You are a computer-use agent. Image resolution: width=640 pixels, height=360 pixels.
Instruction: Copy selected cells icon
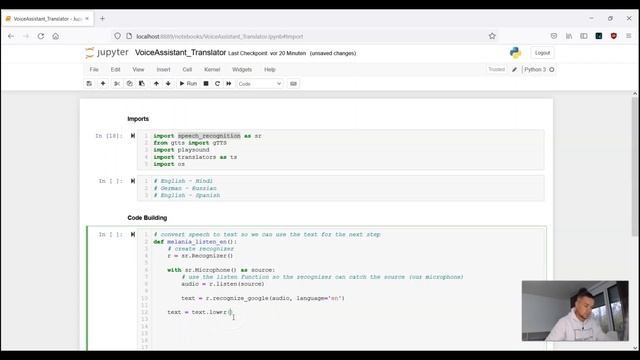coord(129,84)
